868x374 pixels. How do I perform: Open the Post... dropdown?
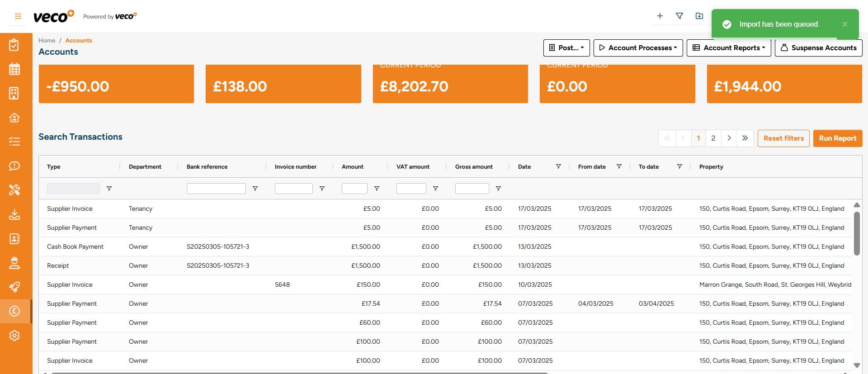[x=566, y=48]
